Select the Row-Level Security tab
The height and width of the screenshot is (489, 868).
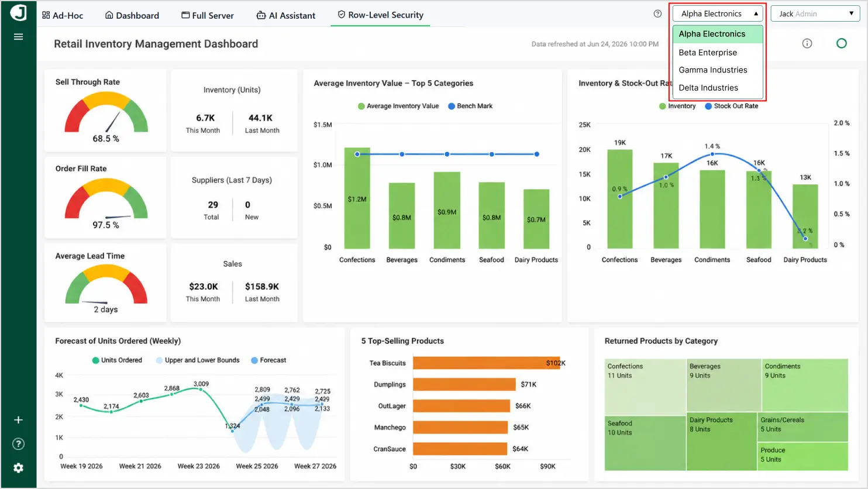380,15
